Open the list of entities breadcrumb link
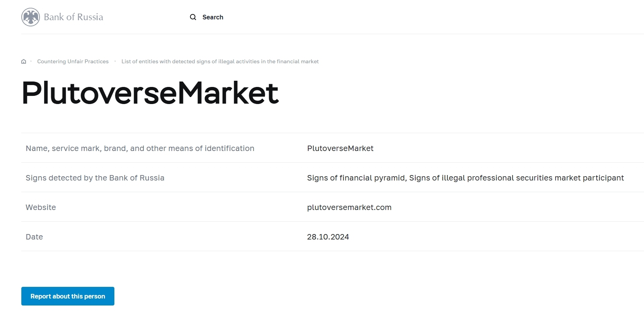This screenshot has width=644, height=328. (x=220, y=61)
